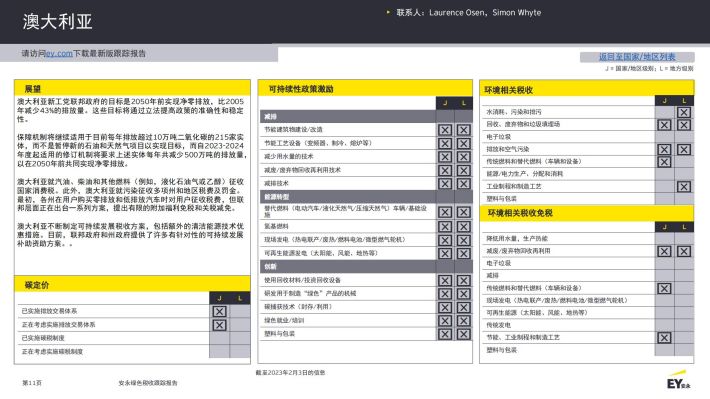Click the 替代燃料 incentives row label
This screenshot has width=710, height=399.
click(x=345, y=212)
